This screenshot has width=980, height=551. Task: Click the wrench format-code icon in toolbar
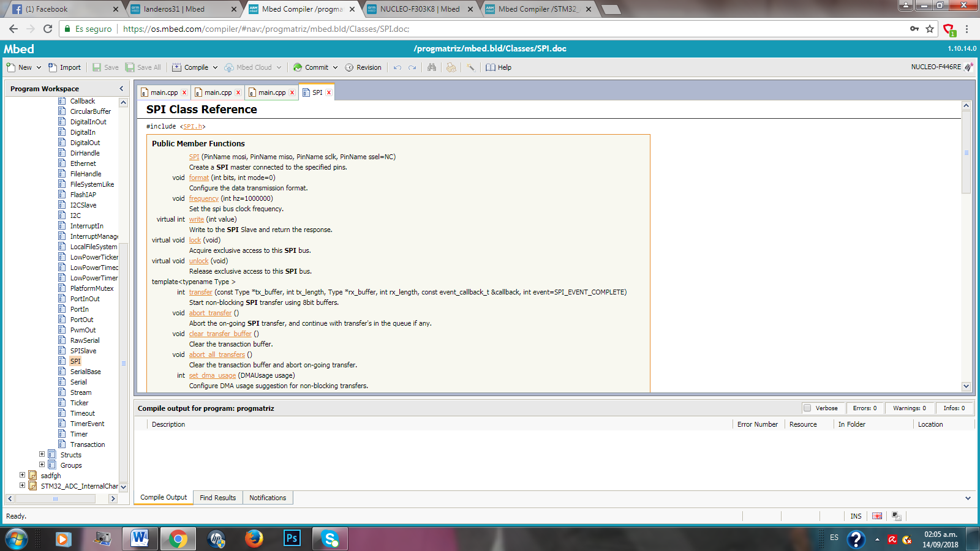click(470, 67)
